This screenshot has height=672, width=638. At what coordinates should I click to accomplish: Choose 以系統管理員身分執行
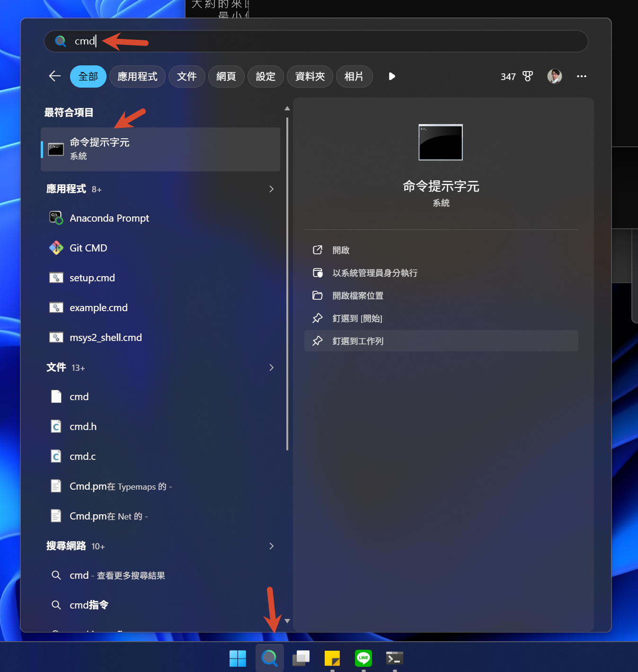pyautogui.click(x=441, y=273)
